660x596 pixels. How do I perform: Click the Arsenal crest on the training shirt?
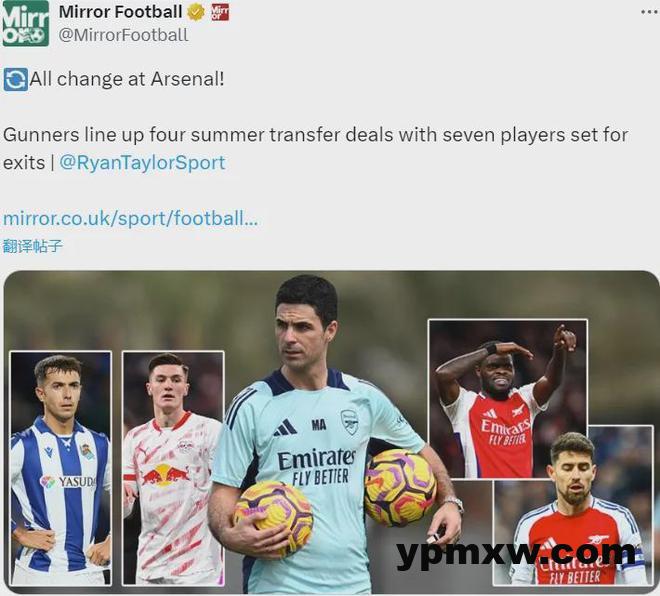(x=349, y=422)
